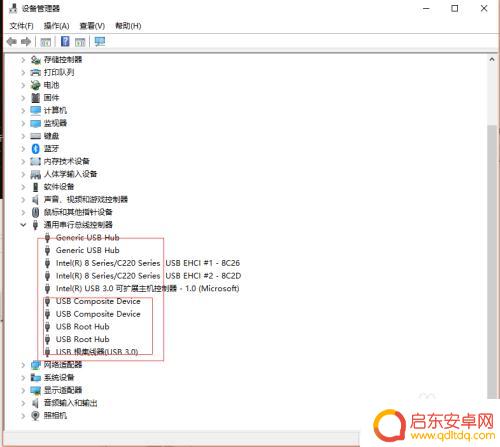Click the 通用串行总线控制器 USB icon
This screenshot has height=447, width=500.
(36, 225)
